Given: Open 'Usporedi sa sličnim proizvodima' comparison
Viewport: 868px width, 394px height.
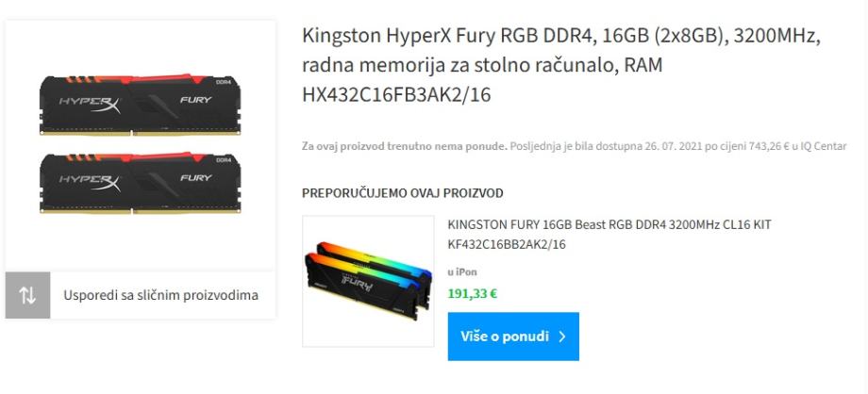Looking at the screenshot, I should coord(160,295).
